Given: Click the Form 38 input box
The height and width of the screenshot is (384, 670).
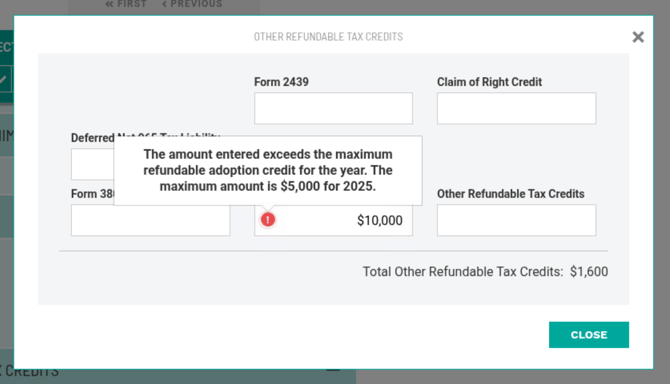Looking at the screenshot, I should pyautogui.click(x=150, y=220).
